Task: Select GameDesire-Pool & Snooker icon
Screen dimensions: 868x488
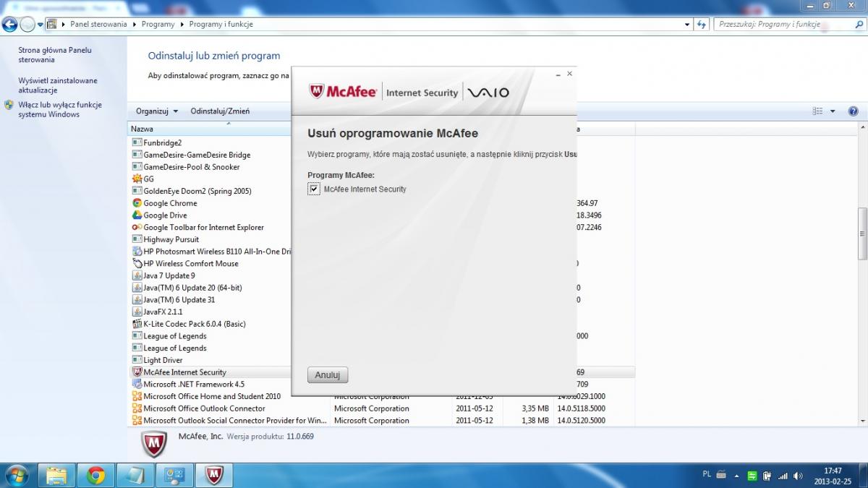Action: click(137, 167)
